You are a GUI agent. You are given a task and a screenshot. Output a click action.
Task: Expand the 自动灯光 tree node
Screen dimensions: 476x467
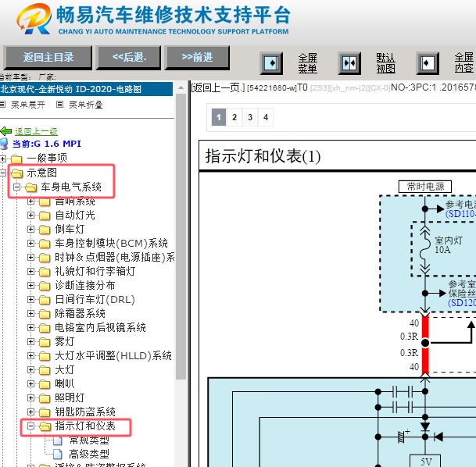coord(30,216)
